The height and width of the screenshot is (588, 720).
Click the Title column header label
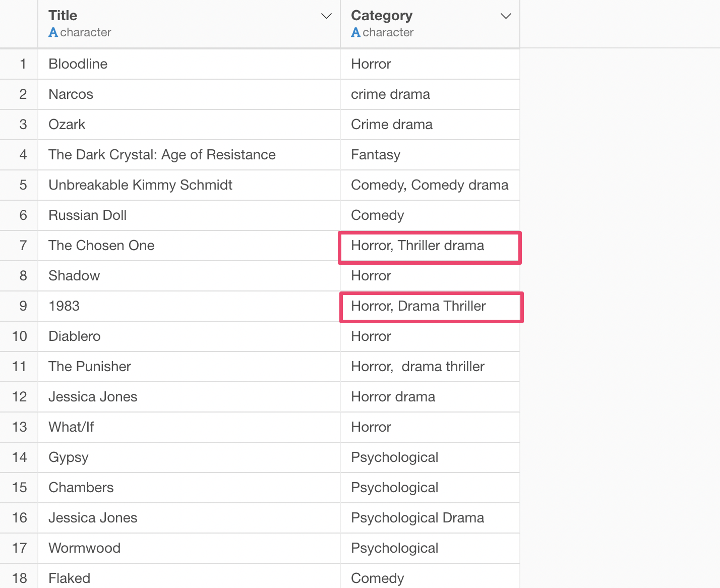pos(63,16)
